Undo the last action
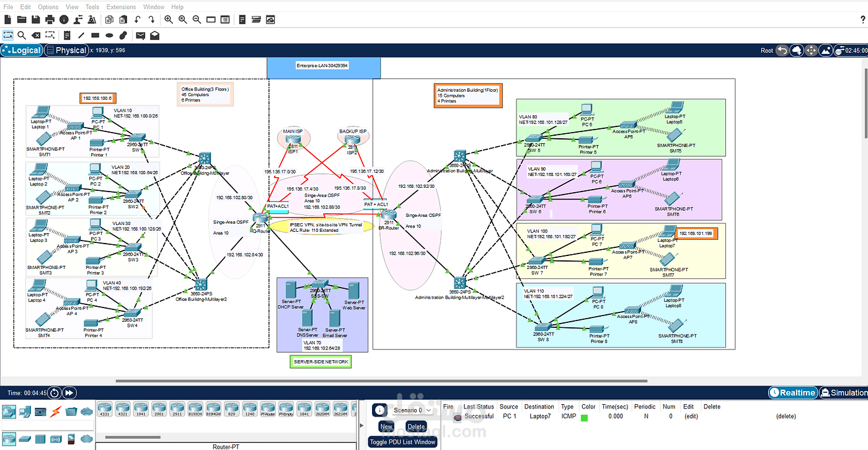Image resolution: width=868 pixels, height=450 pixels. pyautogui.click(x=138, y=20)
